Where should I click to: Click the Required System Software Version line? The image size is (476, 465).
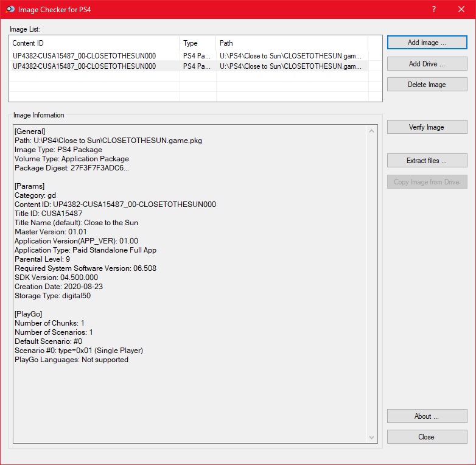(86, 268)
